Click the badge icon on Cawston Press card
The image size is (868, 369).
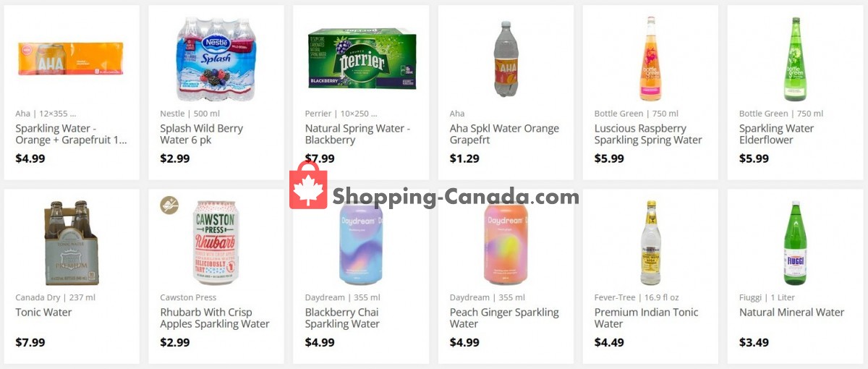tap(169, 205)
